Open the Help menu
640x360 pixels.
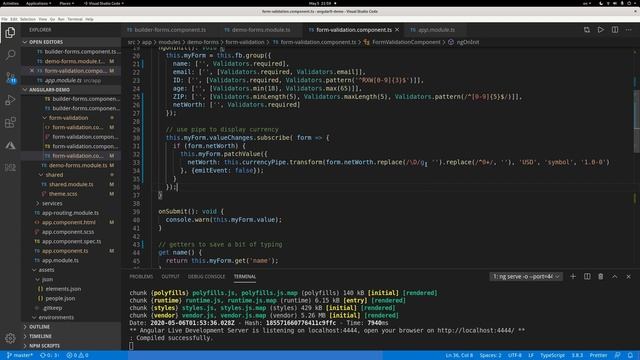tap(89, 19)
